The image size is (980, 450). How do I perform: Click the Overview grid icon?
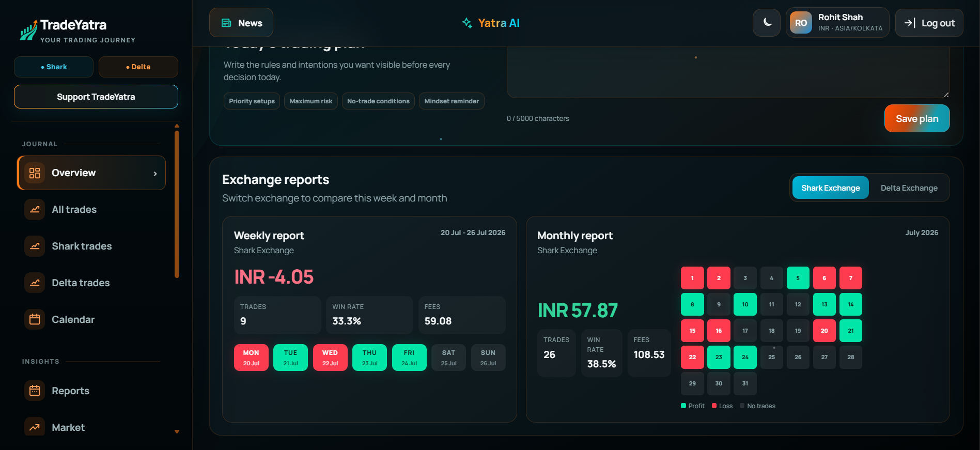click(x=35, y=173)
